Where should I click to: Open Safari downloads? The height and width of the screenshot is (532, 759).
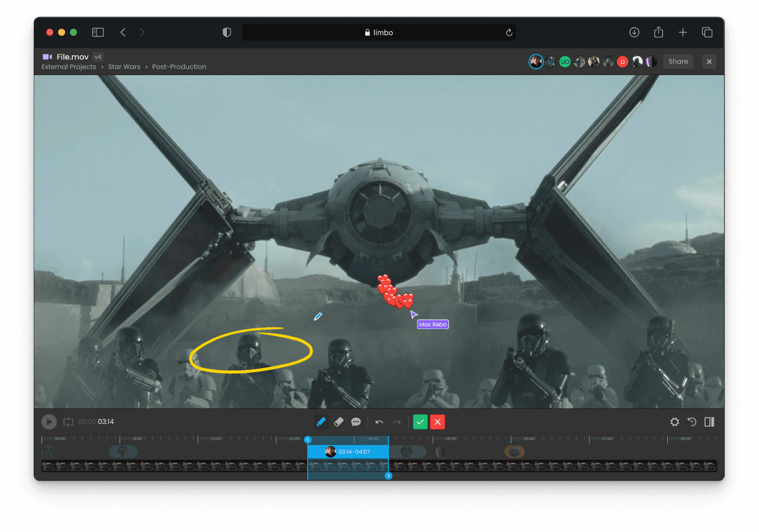634,33
